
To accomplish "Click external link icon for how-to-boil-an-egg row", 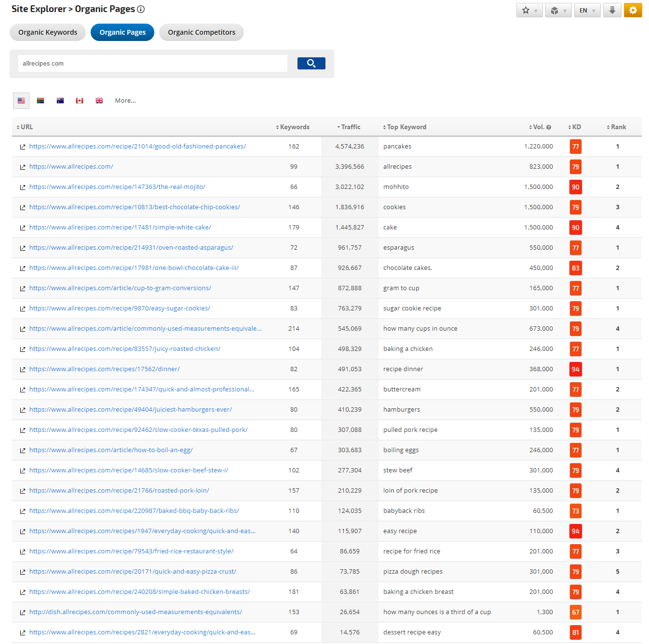I will pyautogui.click(x=23, y=450).
